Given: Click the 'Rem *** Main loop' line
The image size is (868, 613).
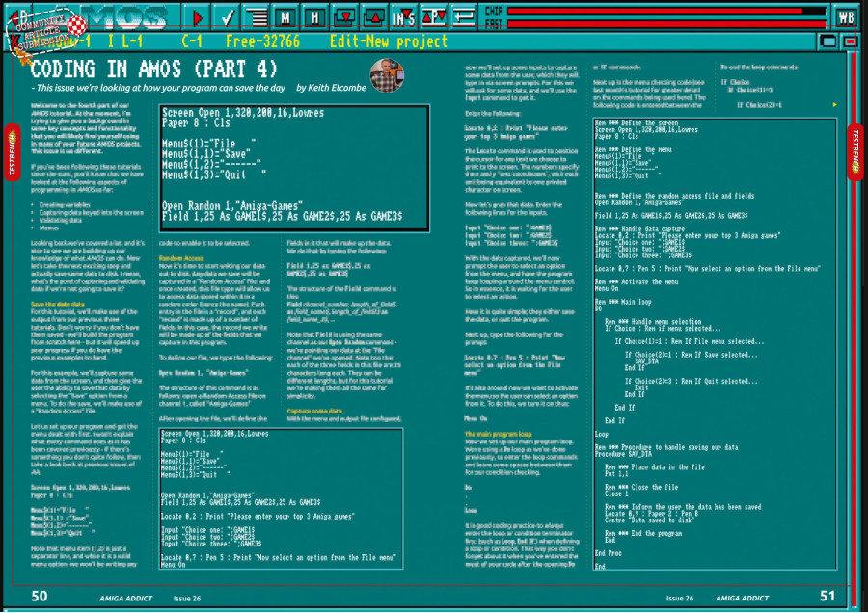Looking at the screenshot, I should [x=623, y=302].
